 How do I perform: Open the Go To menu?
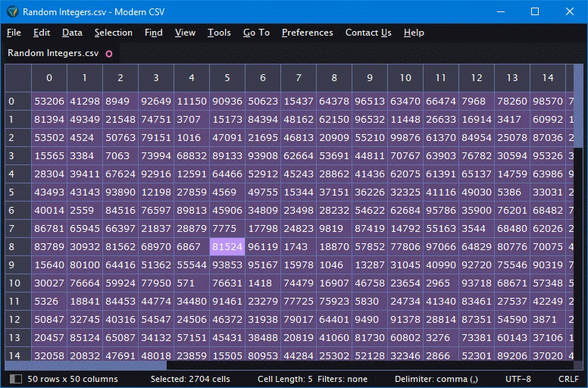click(256, 33)
